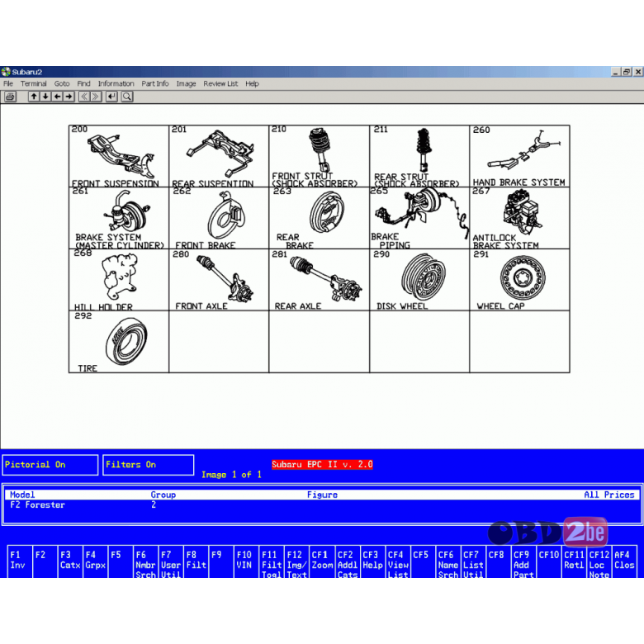Click the F3 Catx function key
This screenshot has height=644, width=644.
(70, 562)
